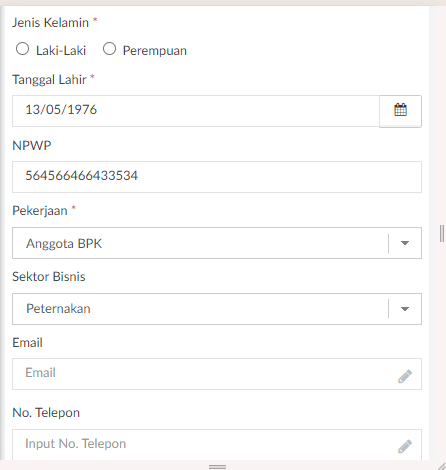
Task: Click the pencil icon in Email field
Action: tap(405, 376)
